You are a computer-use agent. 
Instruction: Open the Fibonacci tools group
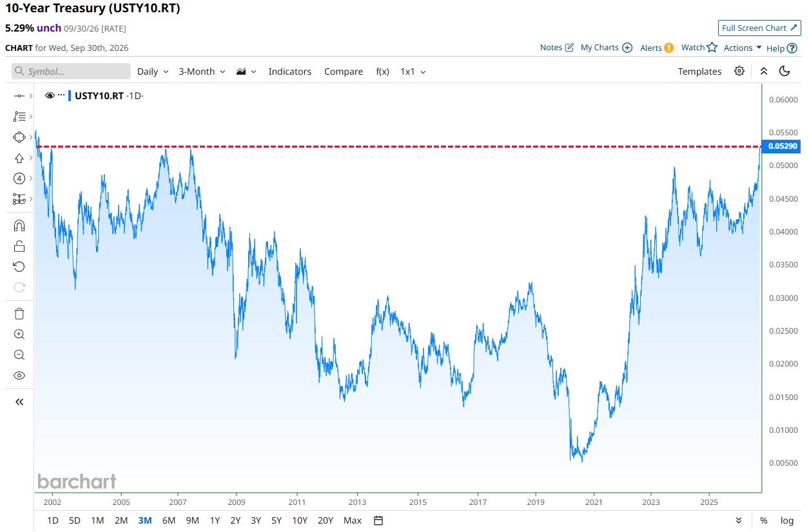[x=19, y=117]
